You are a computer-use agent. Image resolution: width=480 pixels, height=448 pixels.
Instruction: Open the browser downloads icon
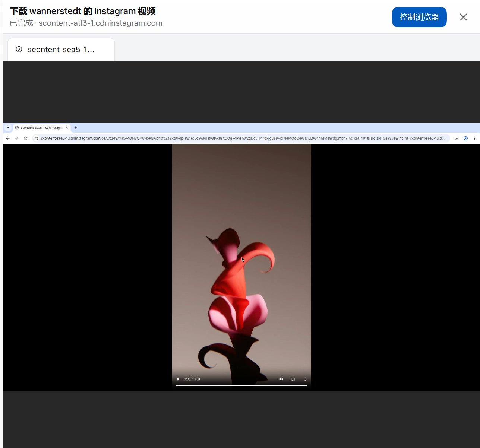pyautogui.click(x=457, y=138)
